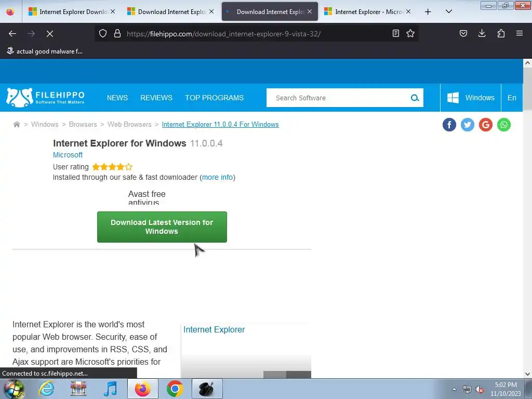Open the NEWS section
The image size is (532, 399).
click(117, 98)
